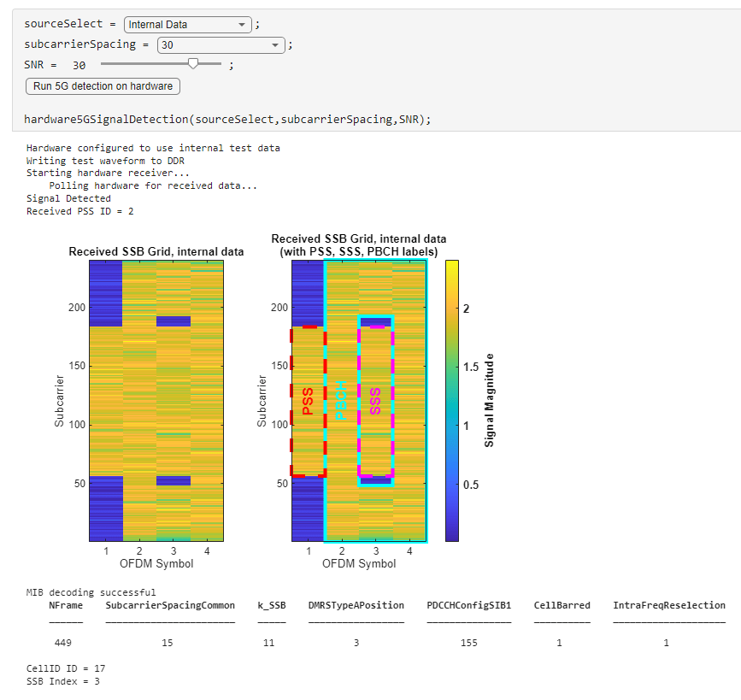Image resolution: width=741 pixels, height=700 pixels.
Task: Click 'Polling hardware for received data...' line
Action: click(x=153, y=185)
